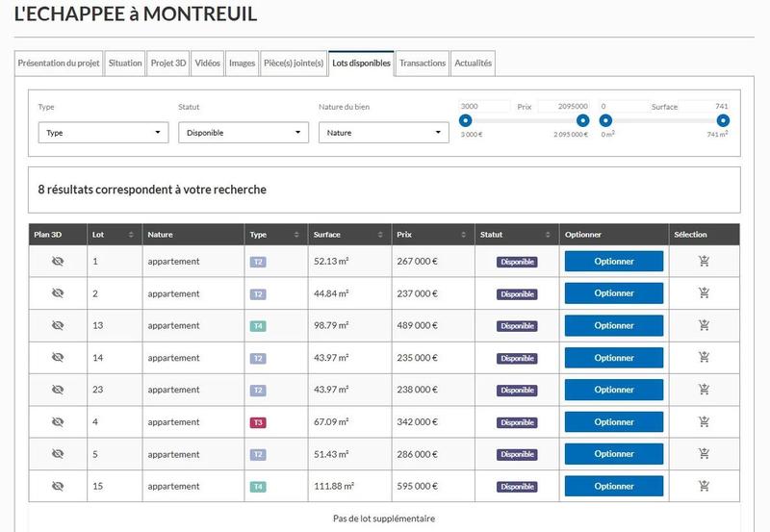Expand the Nature du bien dropdown
The width and height of the screenshot is (770, 532).
click(383, 133)
